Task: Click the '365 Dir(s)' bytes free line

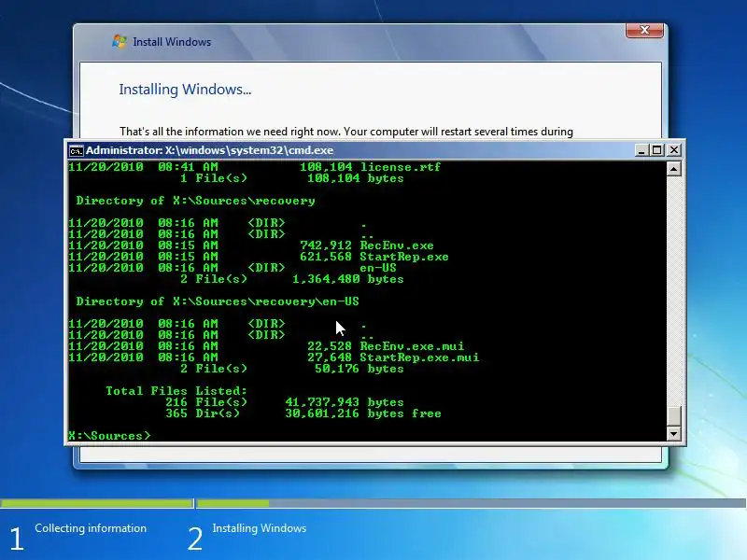Action: click(x=303, y=413)
